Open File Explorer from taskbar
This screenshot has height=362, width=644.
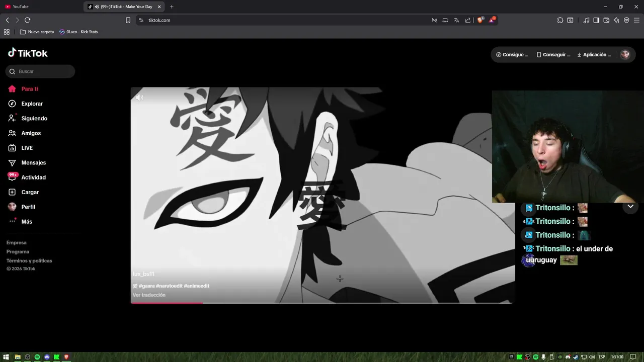[18, 357]
